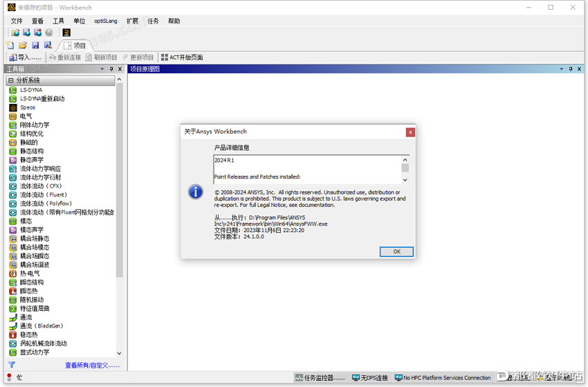Choose the 热-电气 system icon
588x387 pixels.
12,273
